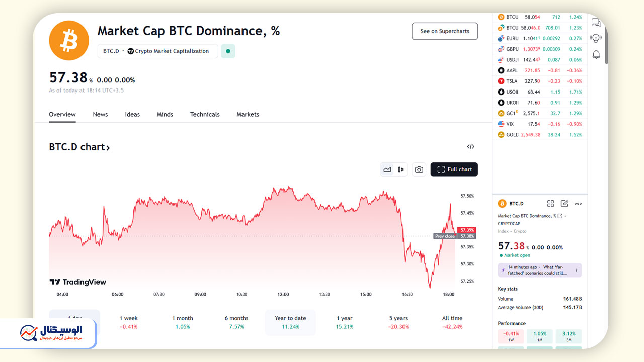This screenshot has height=362, width=644.
Task: Select the Year to date range
Action: point(290,322)
